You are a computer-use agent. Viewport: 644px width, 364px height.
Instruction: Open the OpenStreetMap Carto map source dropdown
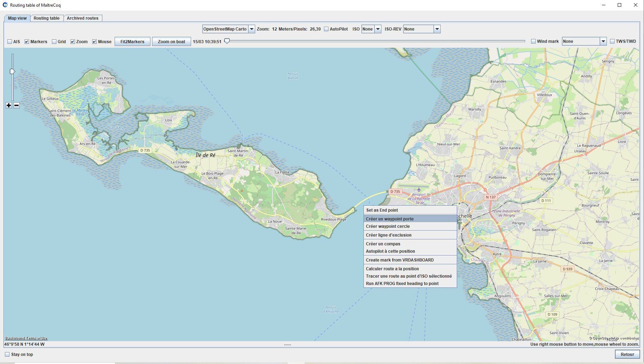251,29
